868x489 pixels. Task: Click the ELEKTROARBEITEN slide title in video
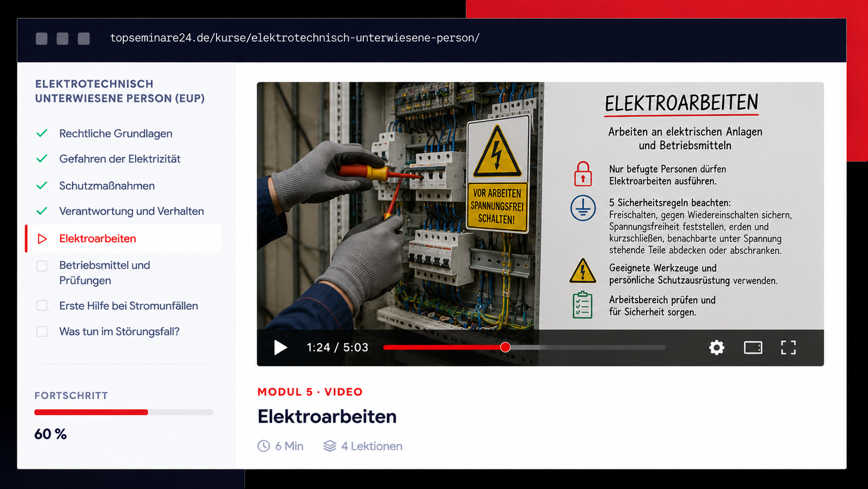[x=682, y=103]
